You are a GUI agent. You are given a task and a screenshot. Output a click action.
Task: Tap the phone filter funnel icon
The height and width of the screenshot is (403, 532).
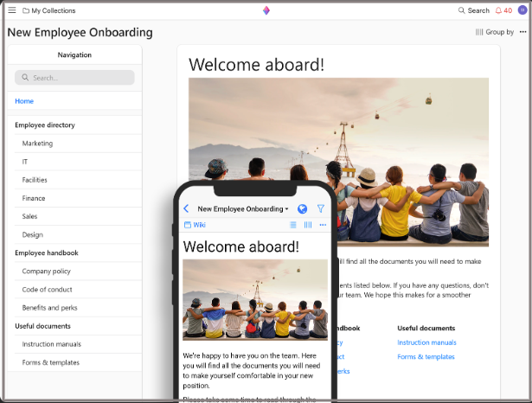321,208
